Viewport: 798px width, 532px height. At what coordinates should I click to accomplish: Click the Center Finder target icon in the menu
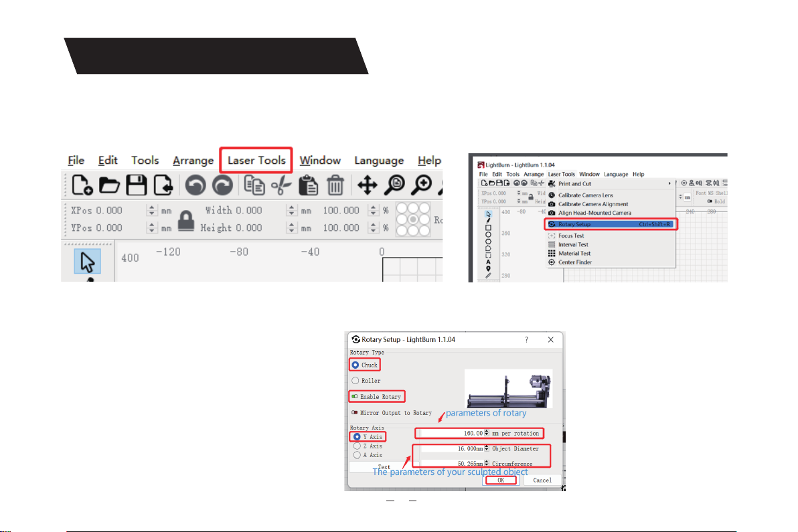coord(552,262)
